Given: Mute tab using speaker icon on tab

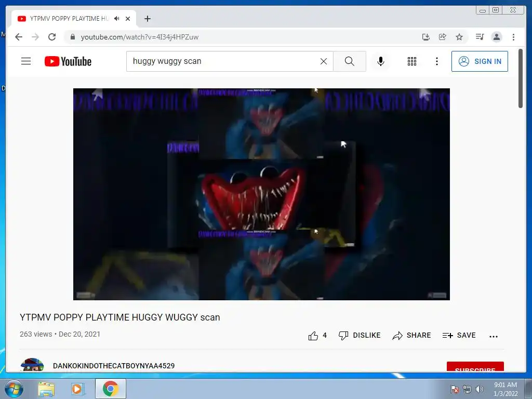Looking at the screenshot, I should coord(117,18).
